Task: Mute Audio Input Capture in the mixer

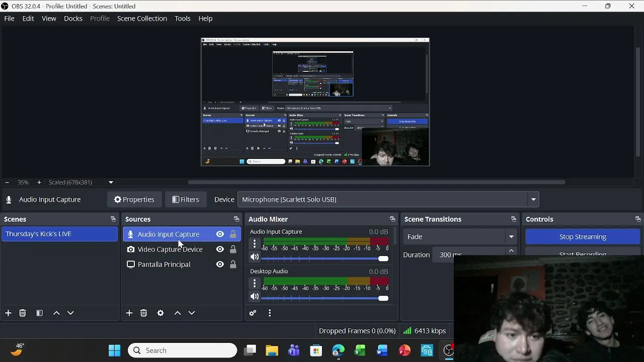Action: point(255,257)
